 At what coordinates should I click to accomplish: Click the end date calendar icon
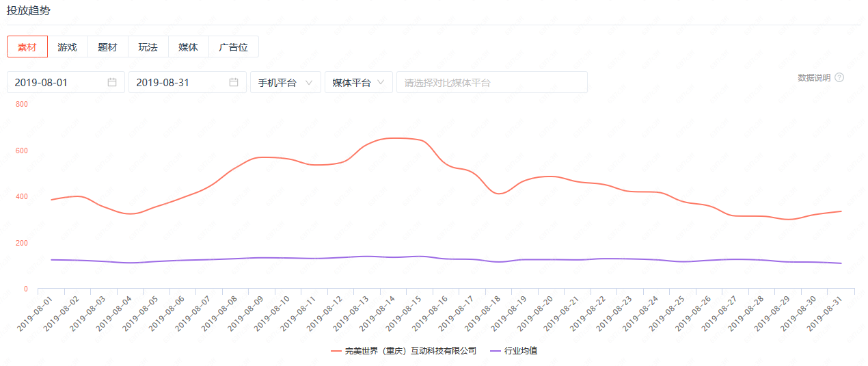coord(234,82)
